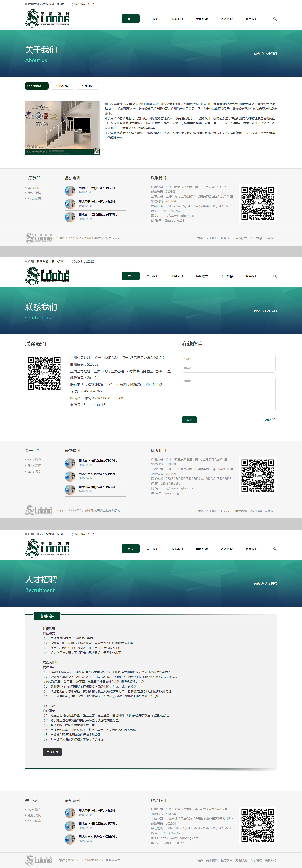302x868 pixels.
Task: Select the 组织结构 tab below the 关于我们 banner
Action: click(62, 86)
